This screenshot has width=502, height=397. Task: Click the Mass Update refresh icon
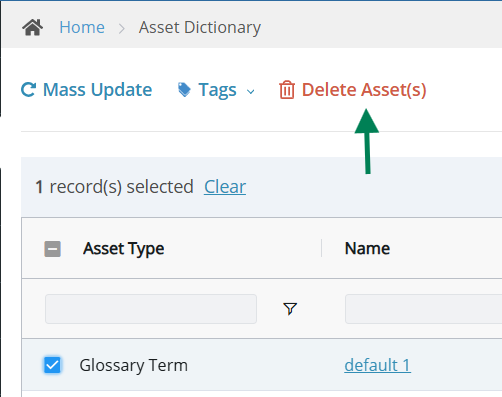[x=28, y=90]
